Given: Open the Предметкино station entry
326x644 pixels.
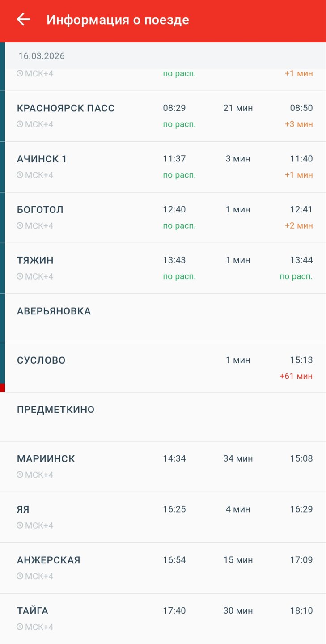Looking at the screenshot, I should (55, 410).
